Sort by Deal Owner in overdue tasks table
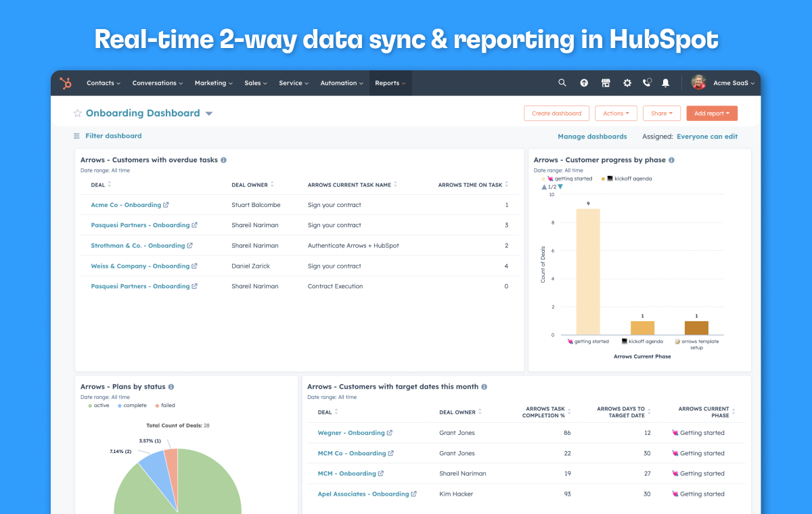 [273, 185]
